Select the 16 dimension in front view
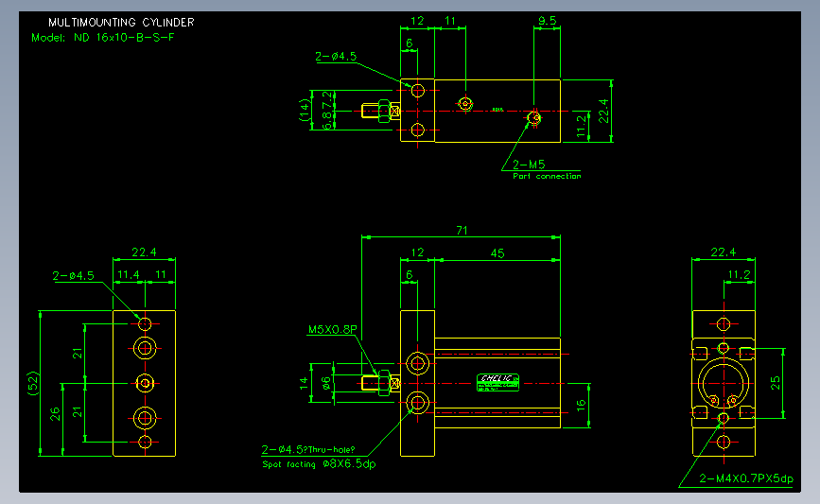This screenshot has height=504, width=820. click(x=581, y=406)
